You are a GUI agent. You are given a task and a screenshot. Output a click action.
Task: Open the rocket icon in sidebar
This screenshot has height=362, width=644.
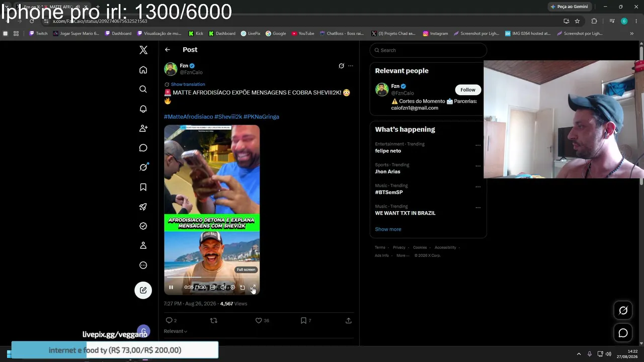143,207
